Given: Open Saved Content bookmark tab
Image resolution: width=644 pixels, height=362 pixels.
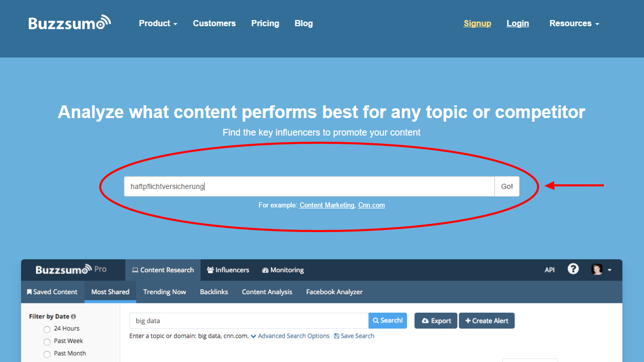Looking at the screenshot, I should 52,292.
